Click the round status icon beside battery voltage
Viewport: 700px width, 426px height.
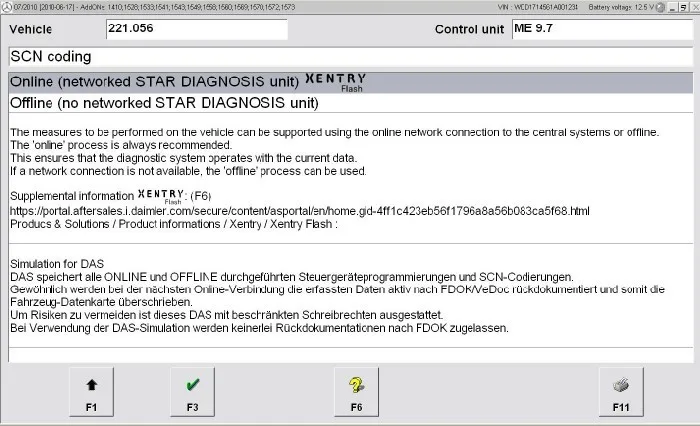(660, 7)
